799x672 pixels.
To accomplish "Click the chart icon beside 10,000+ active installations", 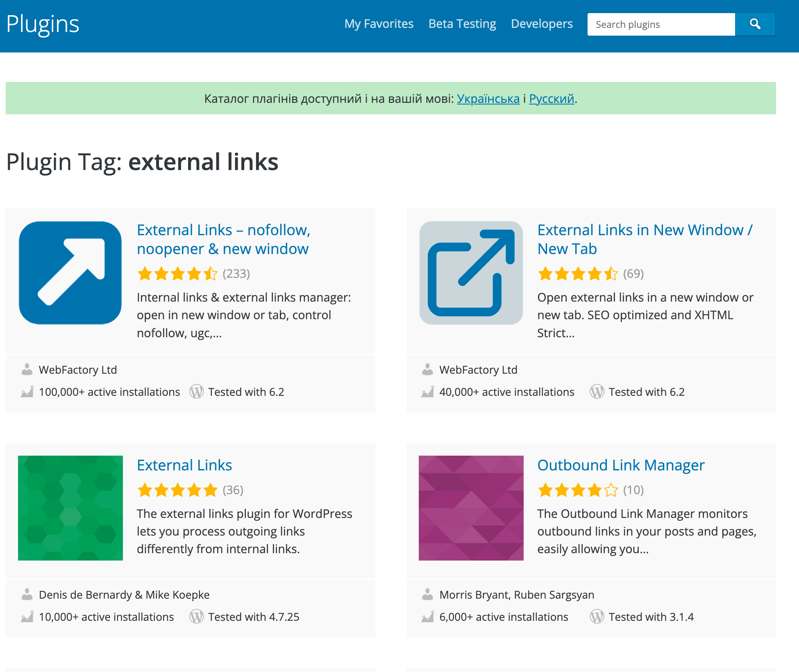I will 27,617.
